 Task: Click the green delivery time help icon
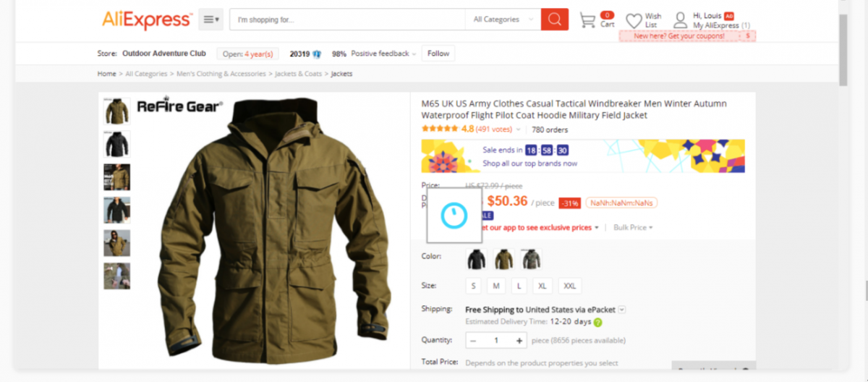[598, 322]
